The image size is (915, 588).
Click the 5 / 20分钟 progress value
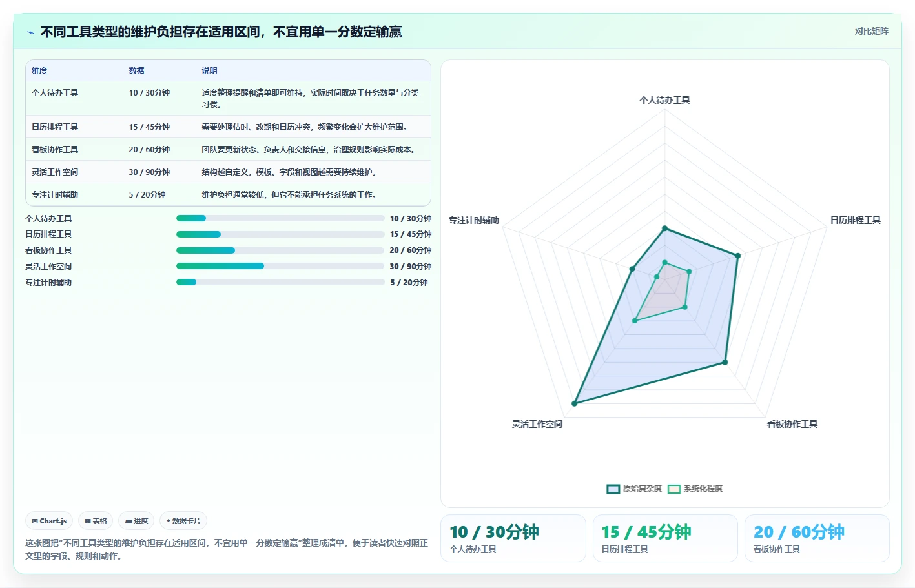409,283
